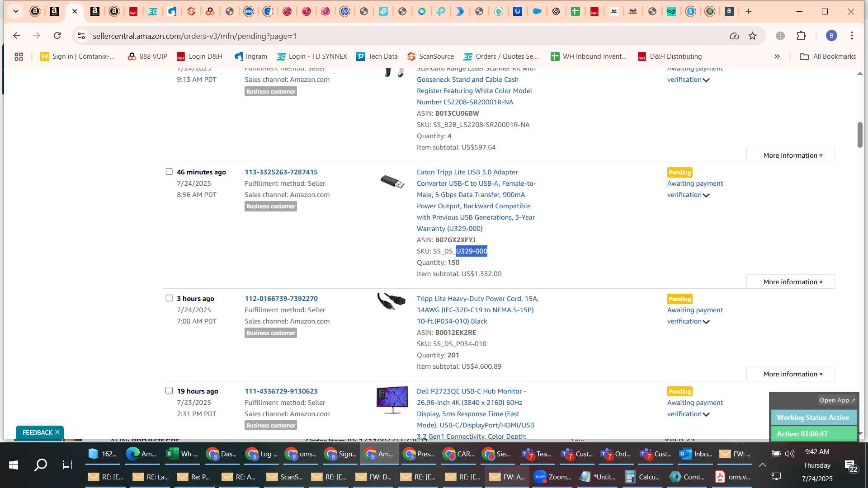Open the Edge Am... window in taskbar
This screenshot has height=488, width=868.
[x=142, y=454]
